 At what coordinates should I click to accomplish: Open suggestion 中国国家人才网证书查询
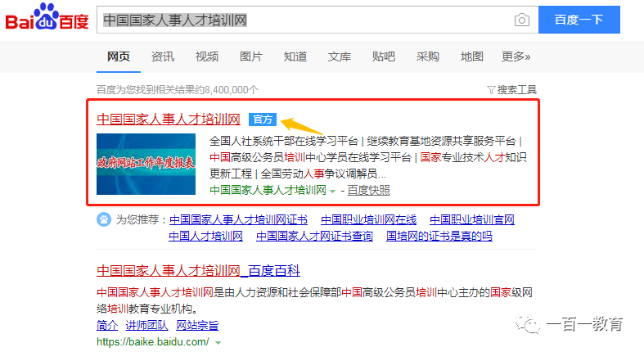coord(314,237)
